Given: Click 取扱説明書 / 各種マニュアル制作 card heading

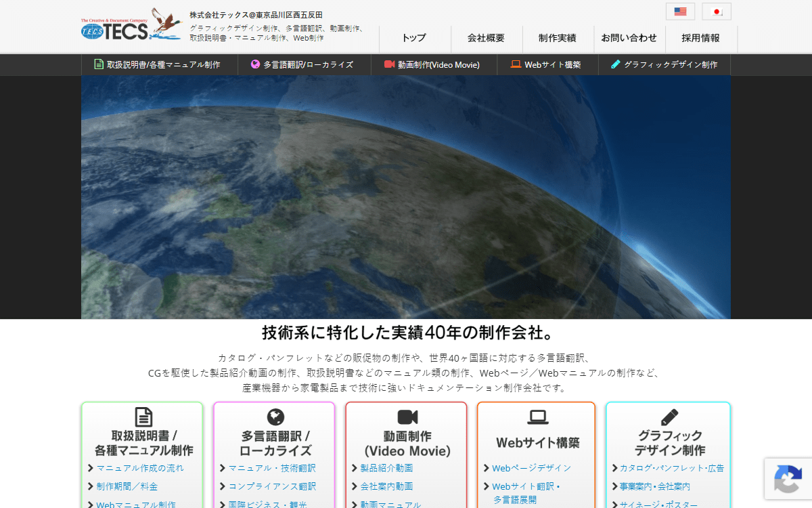Looking at the screenshot, I should (143, 443).
